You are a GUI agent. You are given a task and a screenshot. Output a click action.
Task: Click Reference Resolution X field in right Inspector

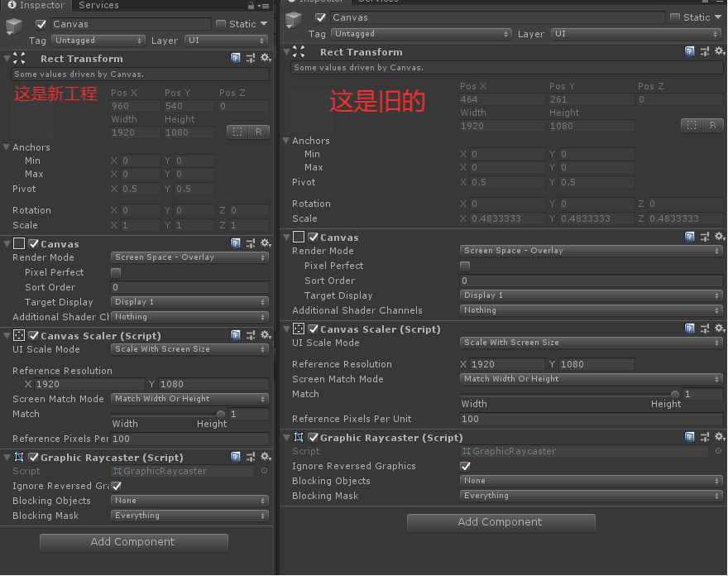pos(507,364)
